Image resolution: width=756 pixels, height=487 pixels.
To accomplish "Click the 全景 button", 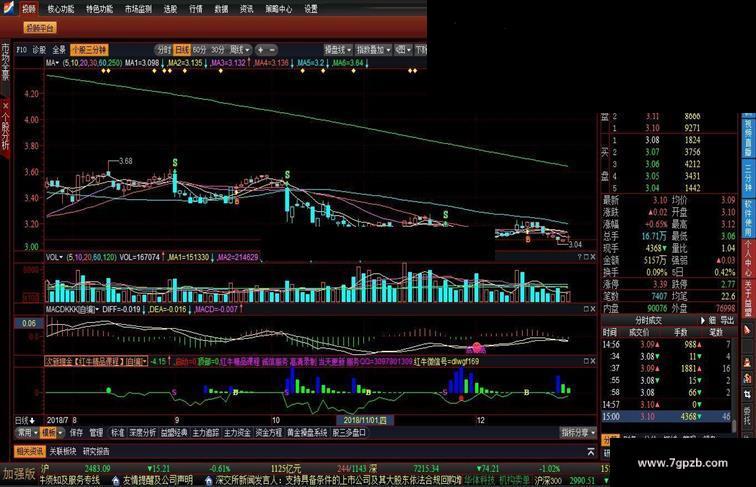I will click(59, 50).
